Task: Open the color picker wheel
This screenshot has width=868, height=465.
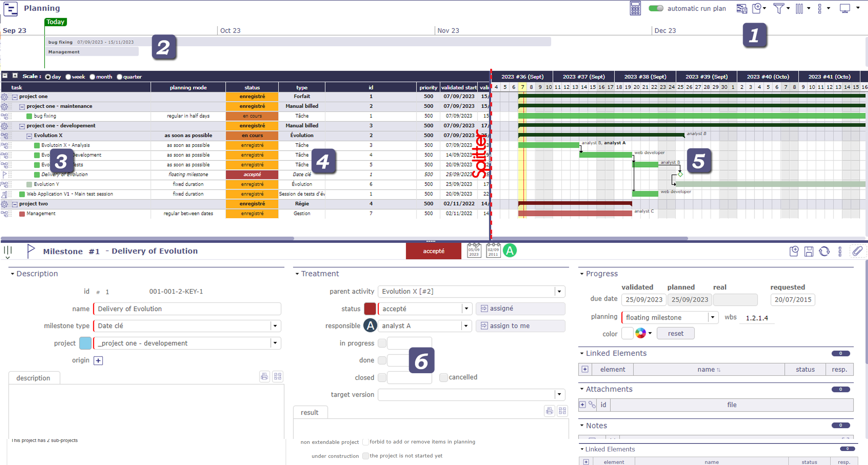Action: pos(640,333)
